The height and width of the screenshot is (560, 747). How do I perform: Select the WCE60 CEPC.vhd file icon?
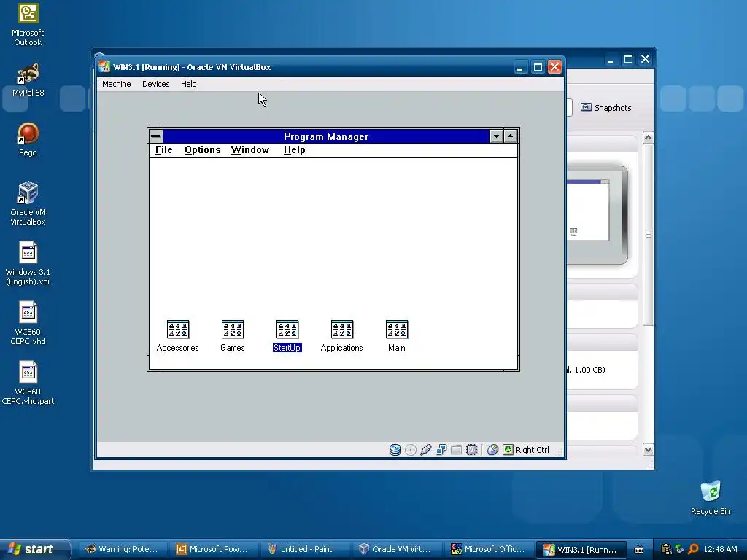tap(28, 312)
